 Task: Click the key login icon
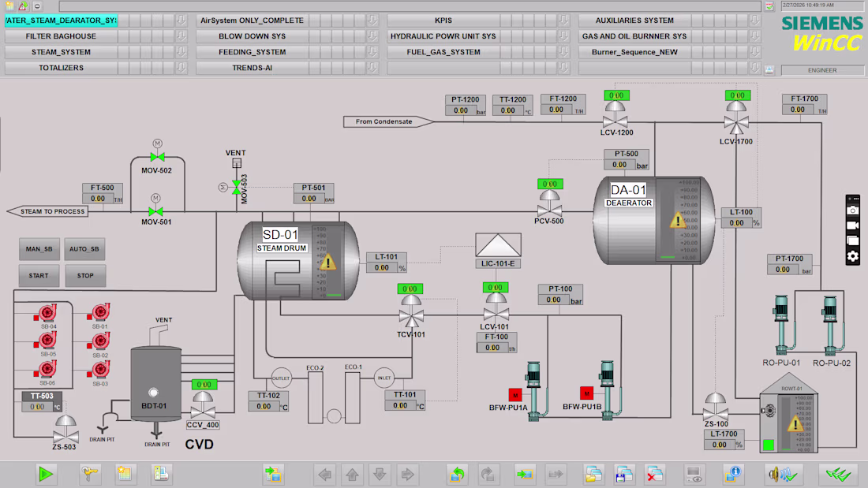click(x=89, y=474)
